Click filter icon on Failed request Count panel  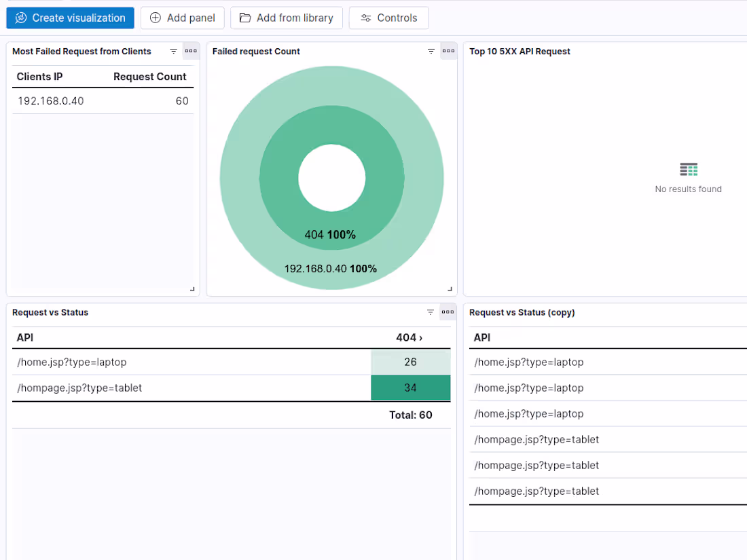(x=431, y=51)
